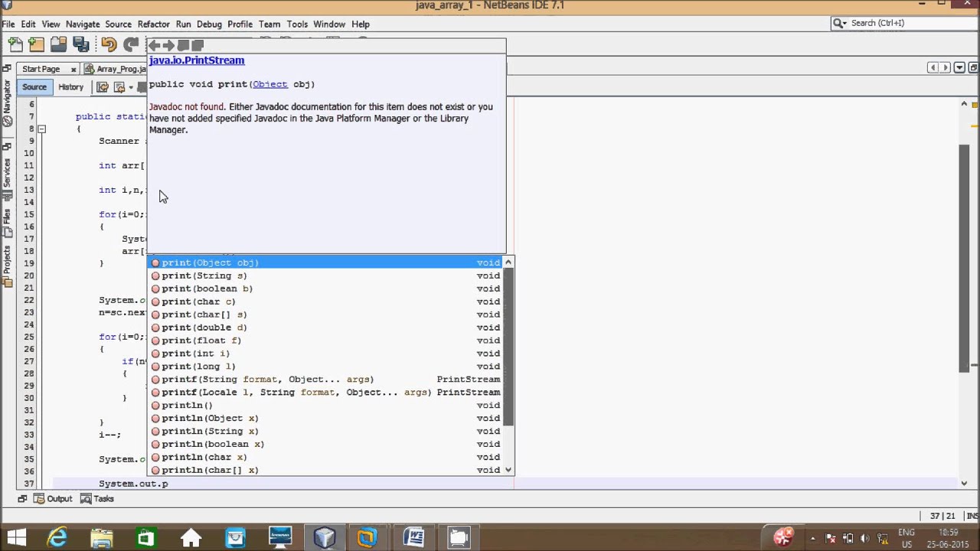This screenshot has height=551, width=980.
Task: Click the Open Project folder icon
Action: [58, 45]
